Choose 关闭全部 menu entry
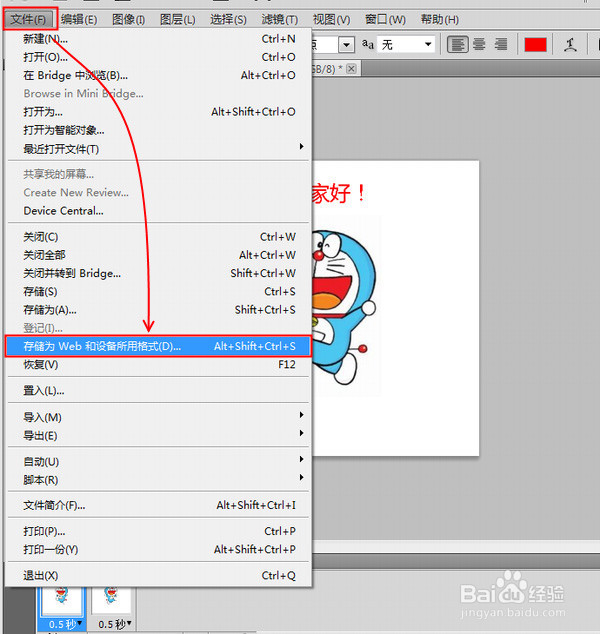The height and width of the screenshot is (634, 600). point(158,255)
